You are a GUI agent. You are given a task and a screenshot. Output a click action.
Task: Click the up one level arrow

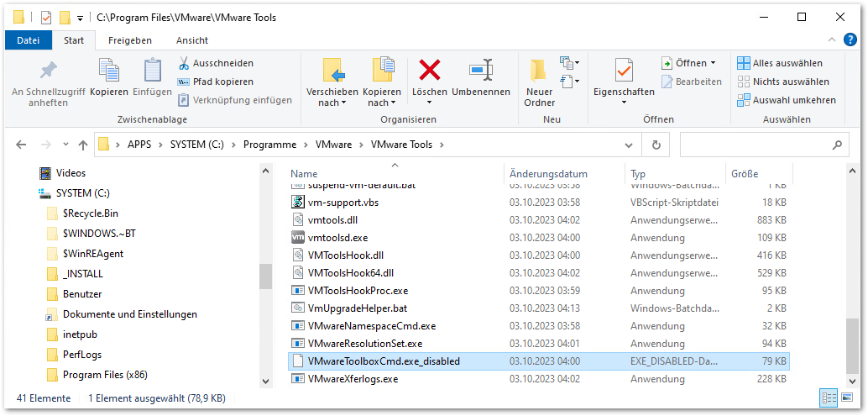pyautogui.click(x=83, y=145)
